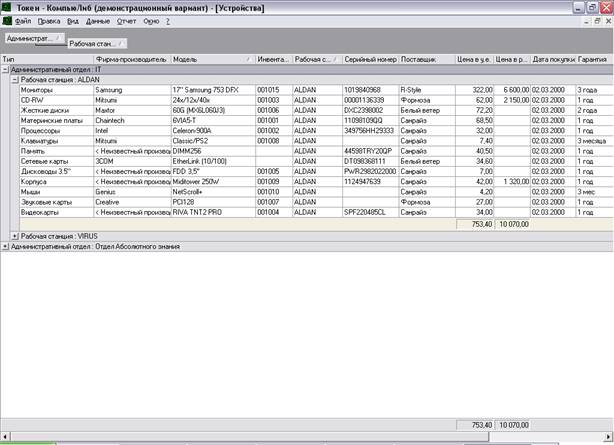Click the Токен application icon in title bar
The width and height of the screenshot is (614, 445).
tap(7, 6)
